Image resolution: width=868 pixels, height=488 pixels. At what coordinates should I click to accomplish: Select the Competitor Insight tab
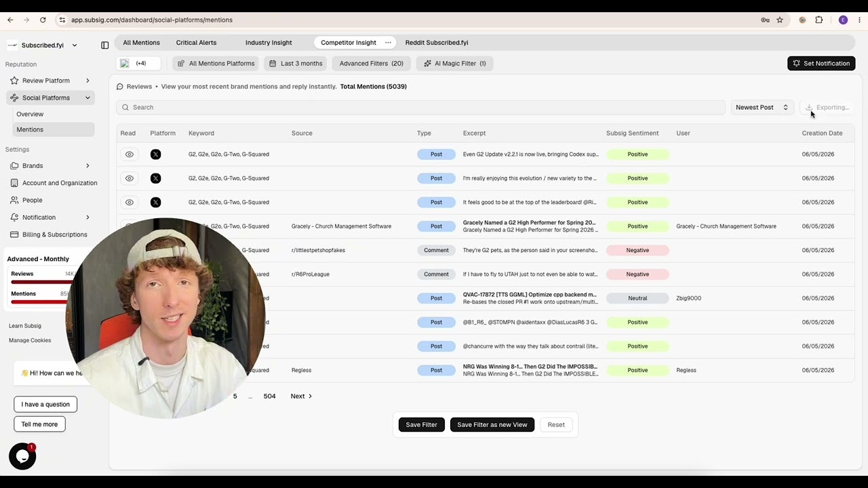pos(349,43)
